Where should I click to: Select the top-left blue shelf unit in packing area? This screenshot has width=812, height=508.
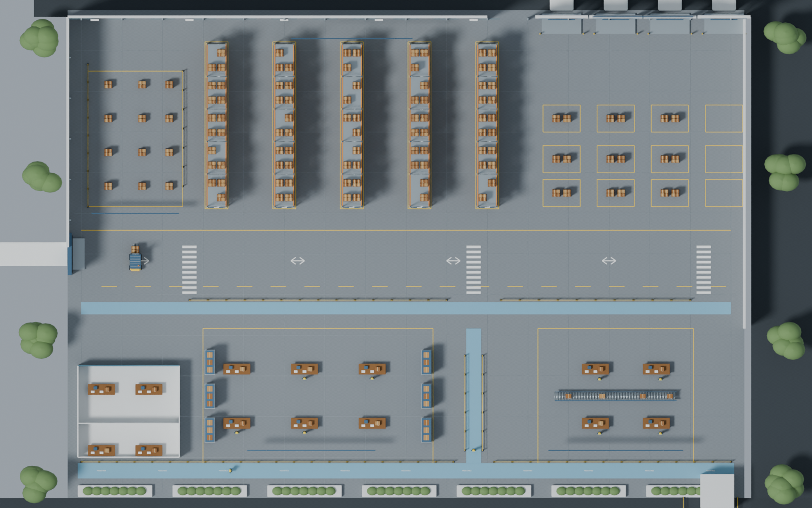tap(210, 362)
